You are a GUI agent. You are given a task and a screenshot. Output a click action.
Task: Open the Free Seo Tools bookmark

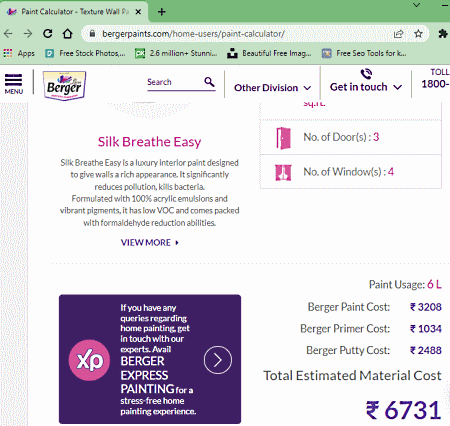364,53
